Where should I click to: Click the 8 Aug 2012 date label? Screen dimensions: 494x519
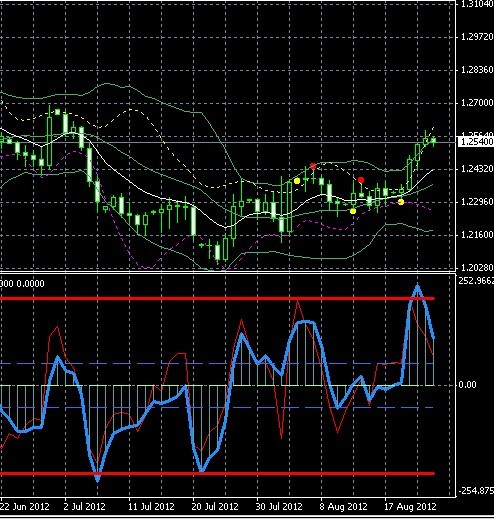343,507
